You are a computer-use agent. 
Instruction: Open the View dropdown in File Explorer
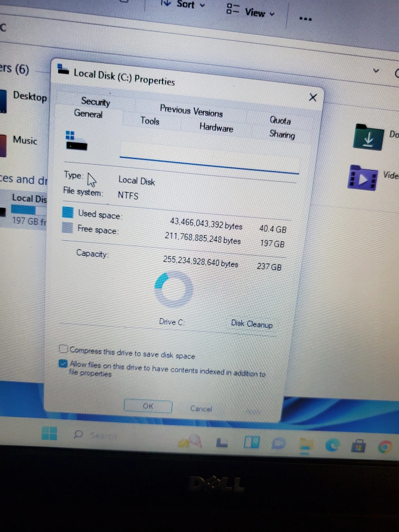tap(250, 11)
